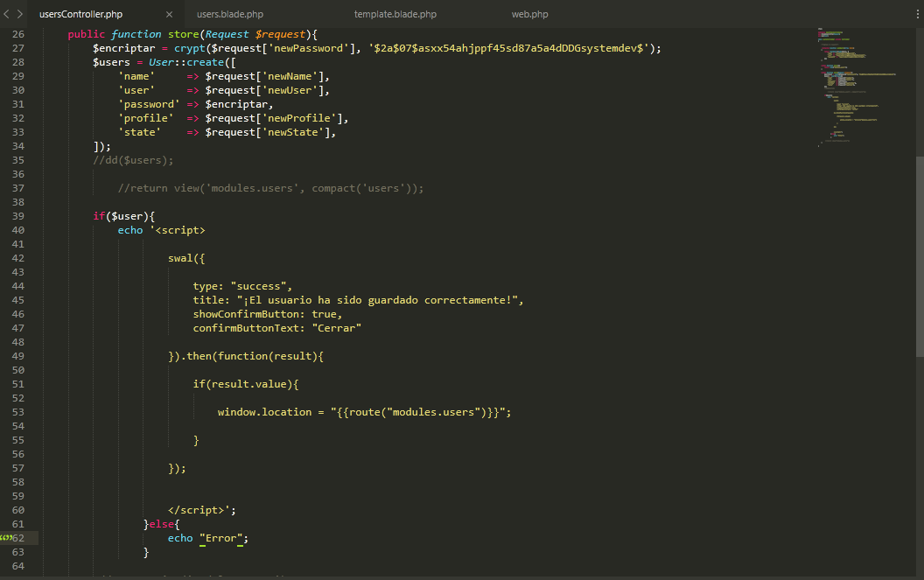This screenshot has width=924, height=580.
Task: Click the $request parameter on line 26
Action: [281, 34]
